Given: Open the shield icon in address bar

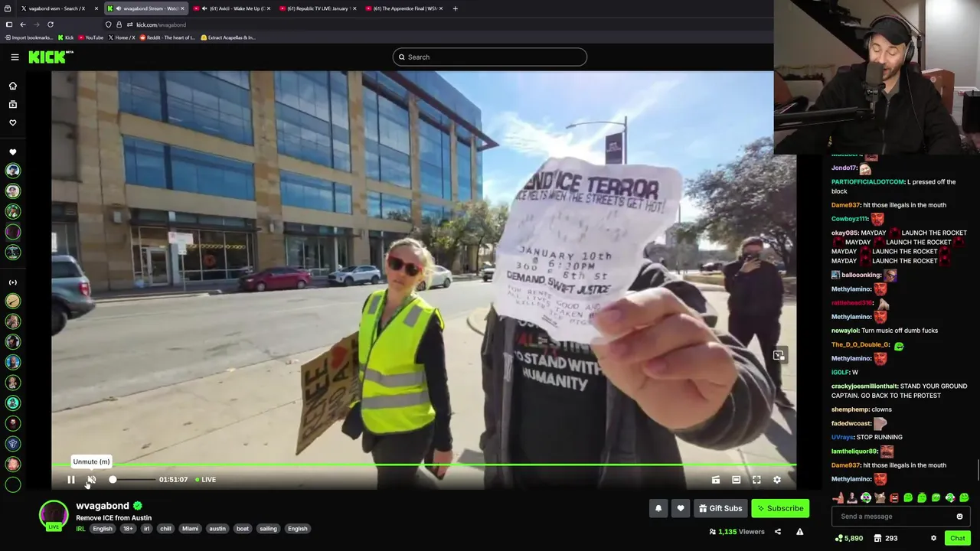Looking at the screenshot, I should (x=108, y=24).
